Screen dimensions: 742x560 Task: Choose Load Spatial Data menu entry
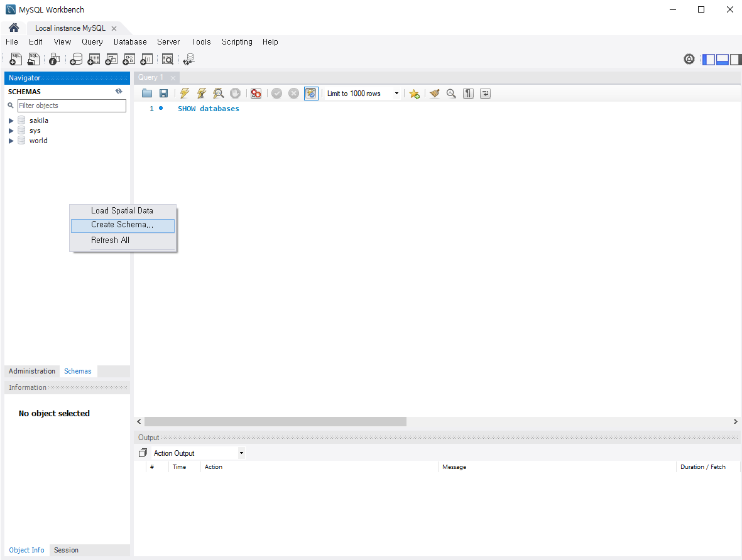[123, 211]
